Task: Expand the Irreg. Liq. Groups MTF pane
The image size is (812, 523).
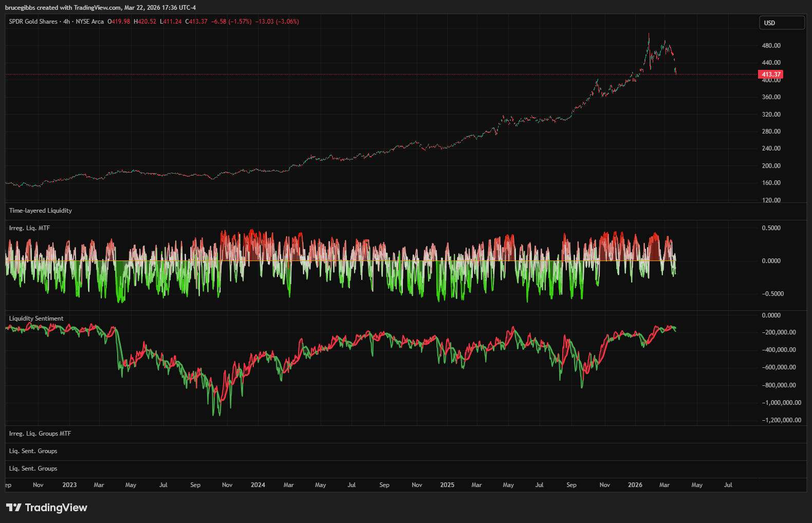Action: (40, 434)
